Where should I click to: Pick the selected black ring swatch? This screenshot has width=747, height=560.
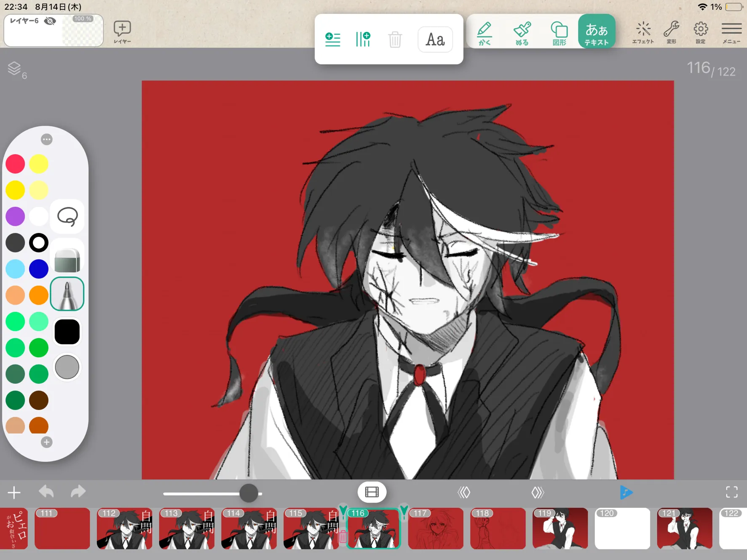pyautogui.click(x=39, y=243)
